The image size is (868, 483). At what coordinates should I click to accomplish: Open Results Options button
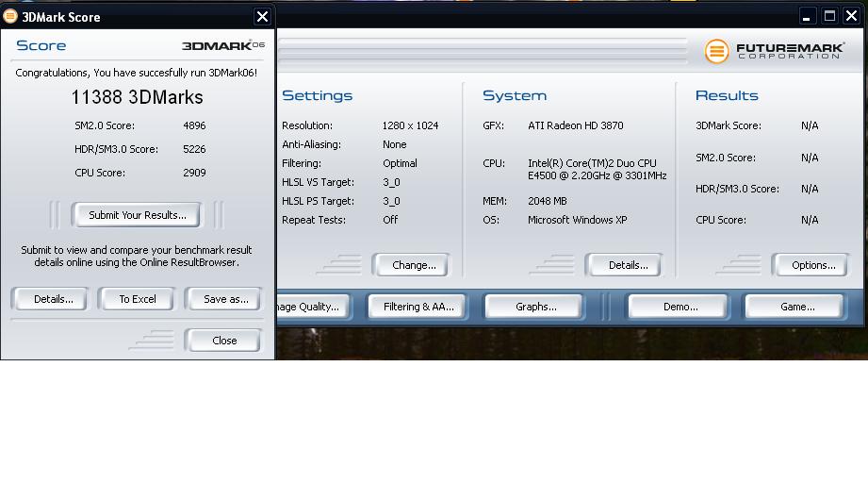[811, 265]
